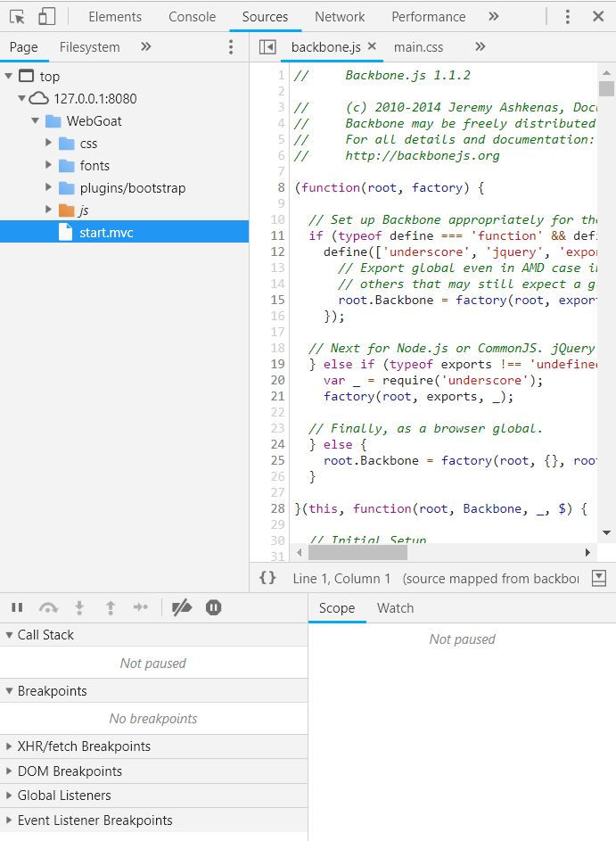Select the Sources panel tab
Screen dimensions: 616x841
pos(265,17)
